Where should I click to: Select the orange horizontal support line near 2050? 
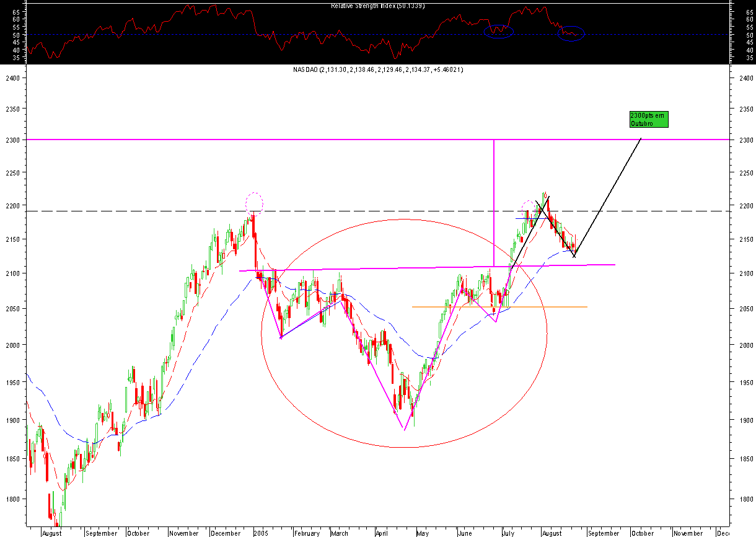point(499,307)
